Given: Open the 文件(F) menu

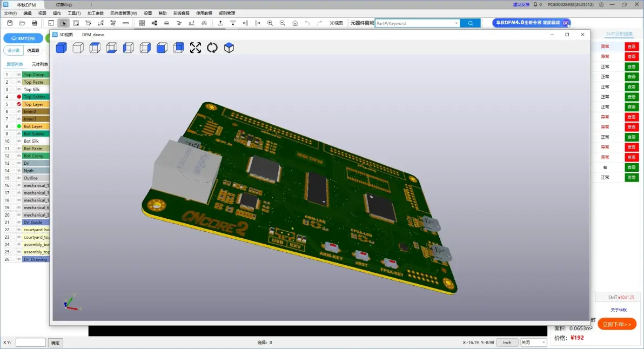Looking at the screenshot, I should tap(10, 13).
